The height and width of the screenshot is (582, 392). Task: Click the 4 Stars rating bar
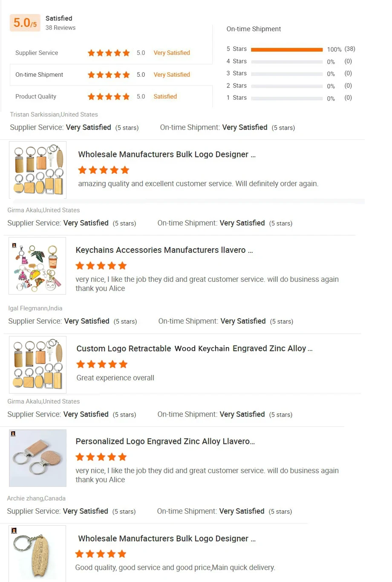point(287,62)
